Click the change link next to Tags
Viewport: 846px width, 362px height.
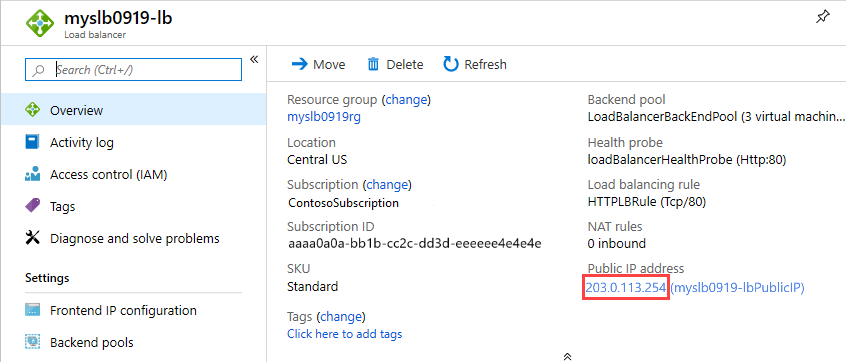point(341,316)
